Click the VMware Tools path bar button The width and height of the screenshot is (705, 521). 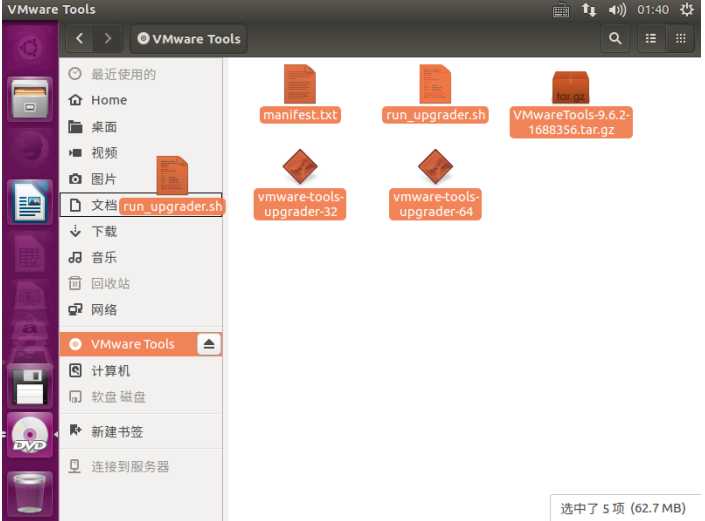click(x=189, y=39)
